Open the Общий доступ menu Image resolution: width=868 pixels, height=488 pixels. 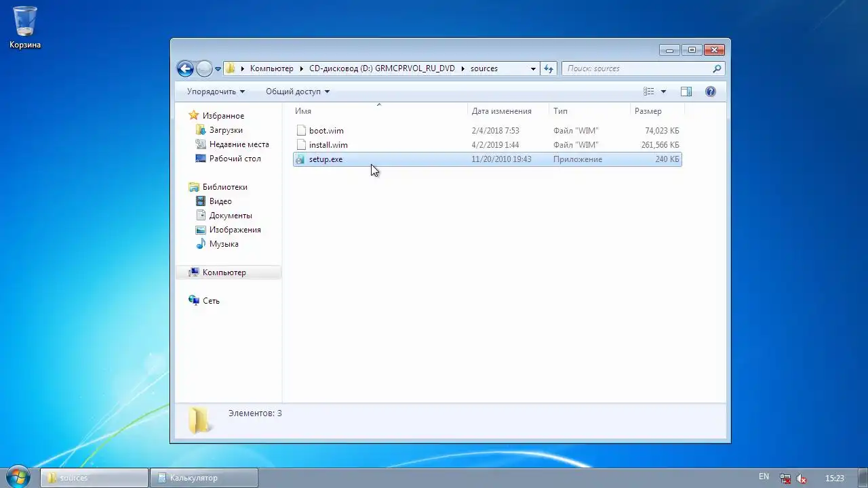point(297,91)
